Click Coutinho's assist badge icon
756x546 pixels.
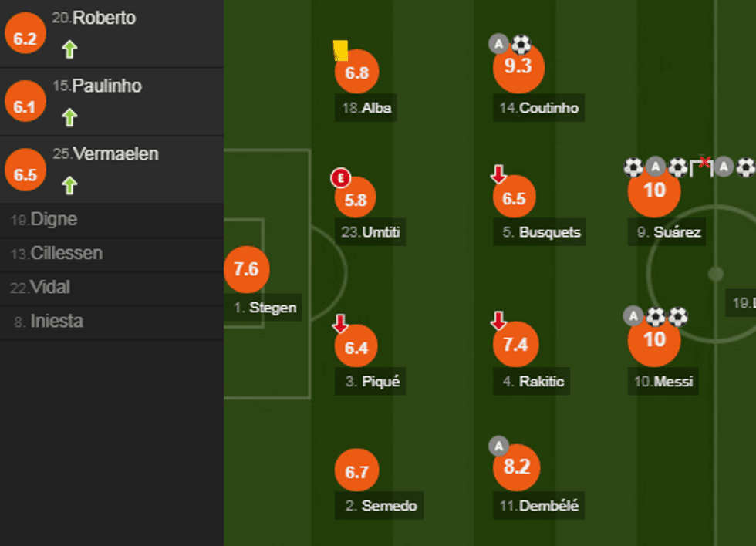pos(498,45)
